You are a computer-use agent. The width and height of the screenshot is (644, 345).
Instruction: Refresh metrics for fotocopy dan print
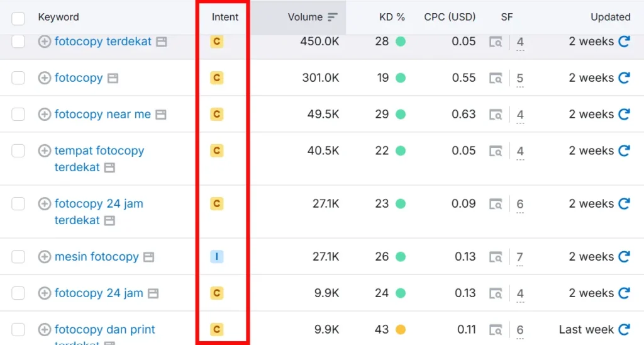point(625,329)
